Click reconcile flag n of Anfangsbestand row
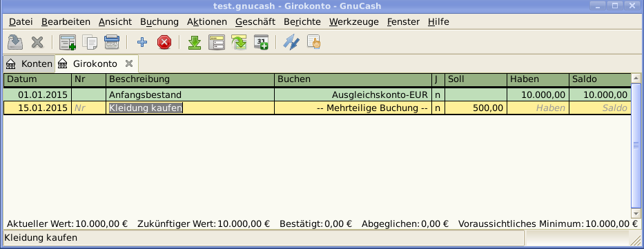644x249 pixels. click(x=438, y=95)
